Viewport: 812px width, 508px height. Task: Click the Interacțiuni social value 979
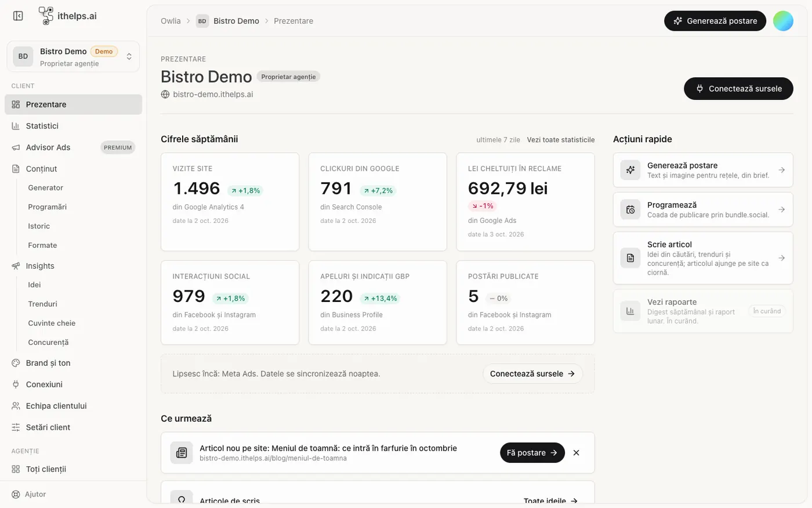click(x=189, y=296)
